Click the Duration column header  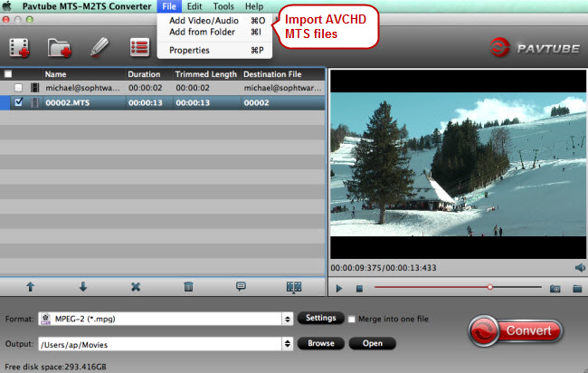144,74
